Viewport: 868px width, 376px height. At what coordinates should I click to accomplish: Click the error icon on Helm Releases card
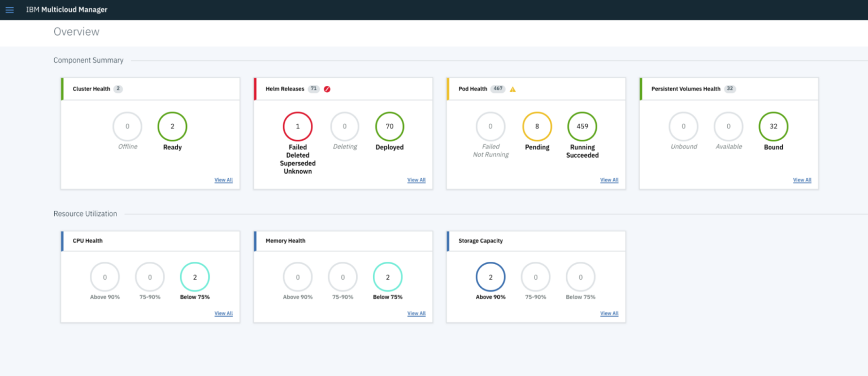(x=327, y=89)
